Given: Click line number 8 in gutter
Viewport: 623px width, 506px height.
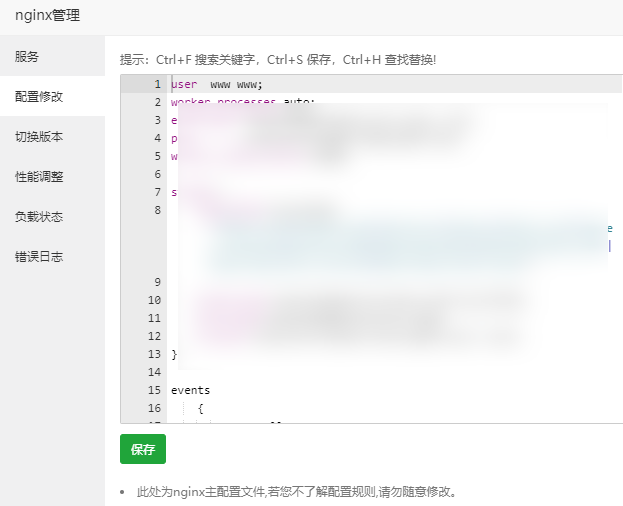Looking at the screenshot, I should point(158,210).
